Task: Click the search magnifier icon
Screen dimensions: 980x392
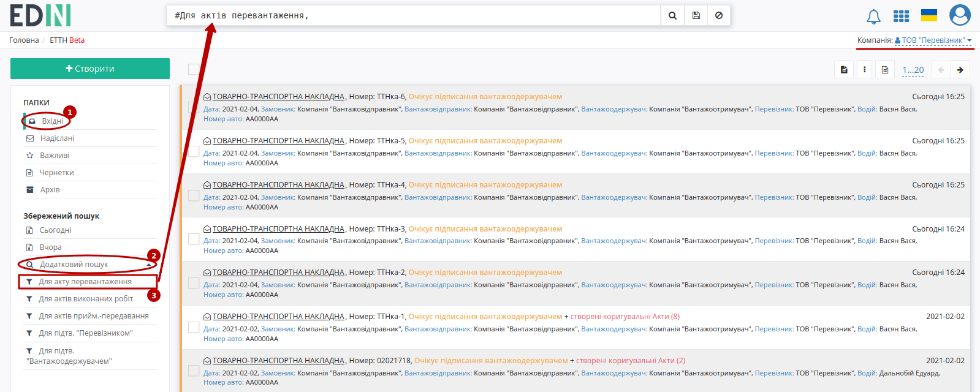Action: pos(672,15)
